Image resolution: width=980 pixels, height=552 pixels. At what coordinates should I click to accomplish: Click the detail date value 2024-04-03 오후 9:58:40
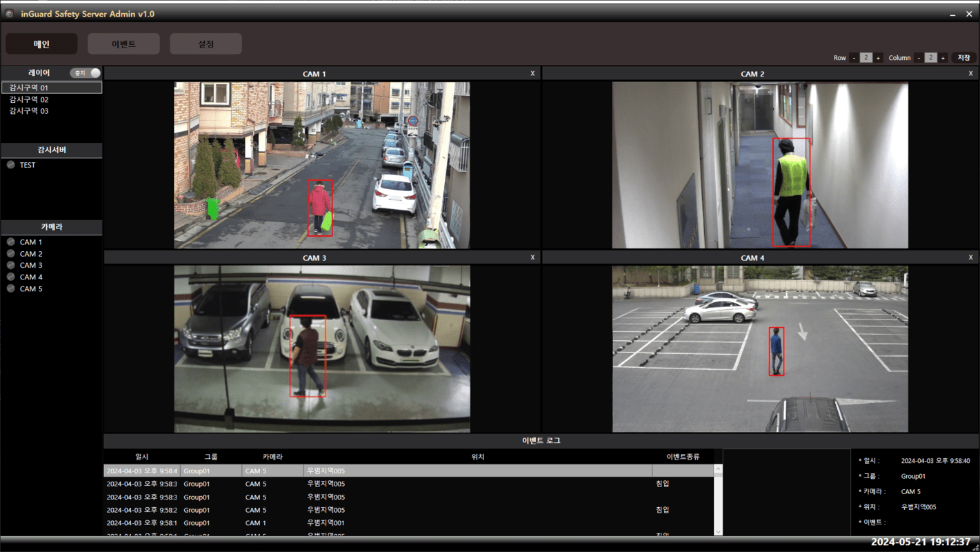(935, 461)
